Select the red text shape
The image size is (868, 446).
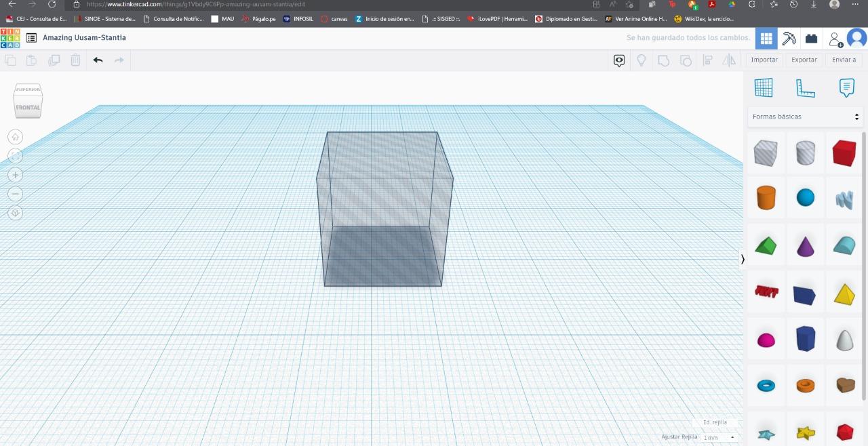766,291
